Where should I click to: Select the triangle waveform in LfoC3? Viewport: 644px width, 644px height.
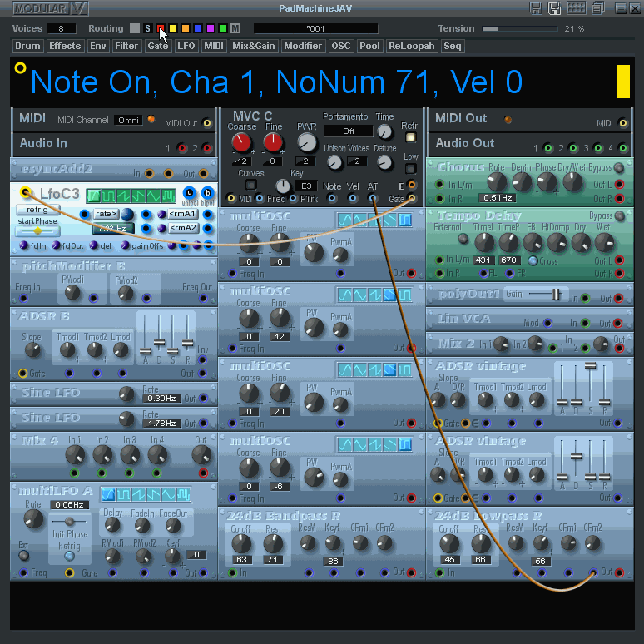point(154,196)
